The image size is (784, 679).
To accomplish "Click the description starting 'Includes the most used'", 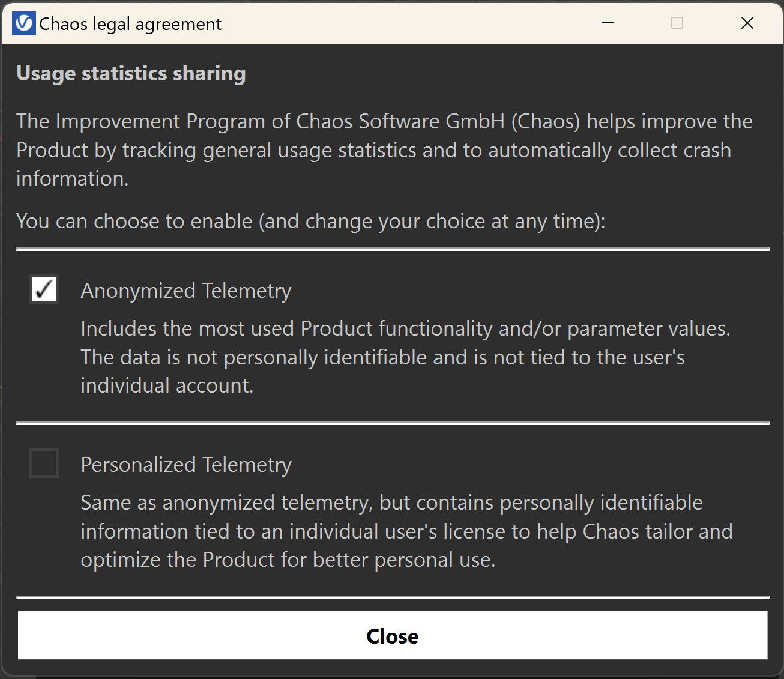I will tap(405, 357).
